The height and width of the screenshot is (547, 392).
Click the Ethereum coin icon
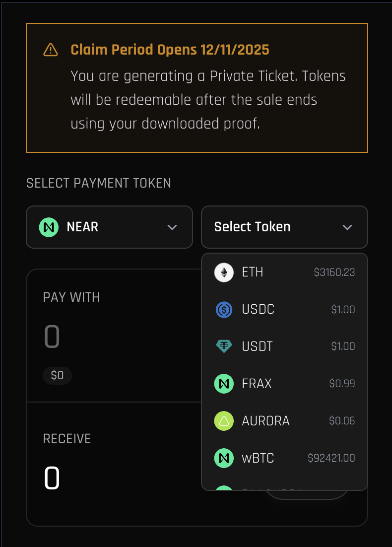point(224,273)
